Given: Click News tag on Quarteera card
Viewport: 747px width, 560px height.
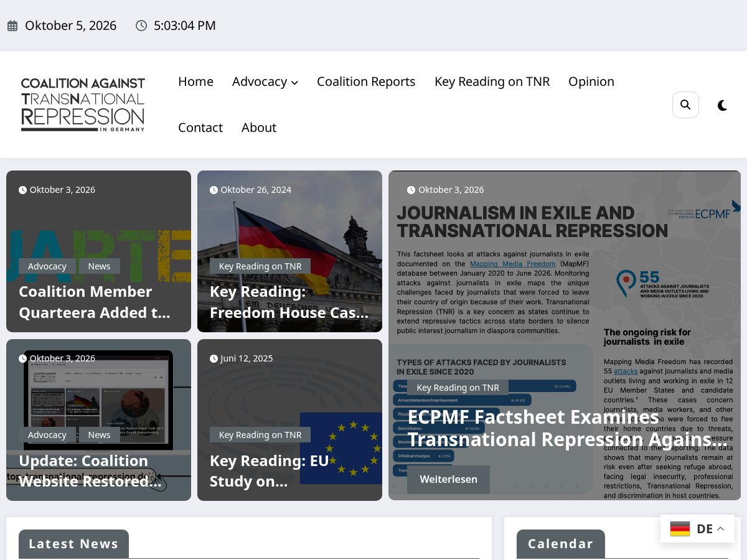Looking at the screenshot, I should (x=99, y=266).
